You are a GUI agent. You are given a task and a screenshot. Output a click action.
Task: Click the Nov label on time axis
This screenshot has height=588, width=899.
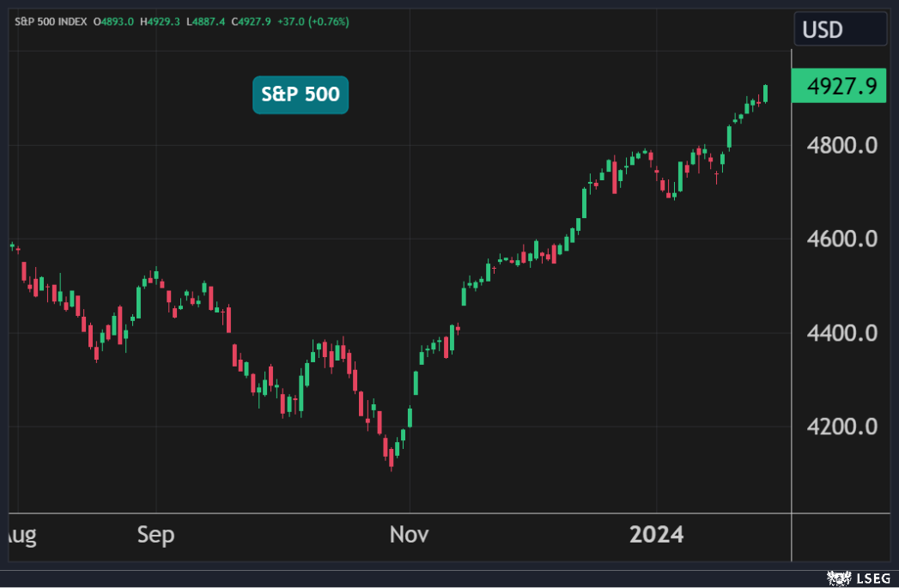[x=410, y=536]
